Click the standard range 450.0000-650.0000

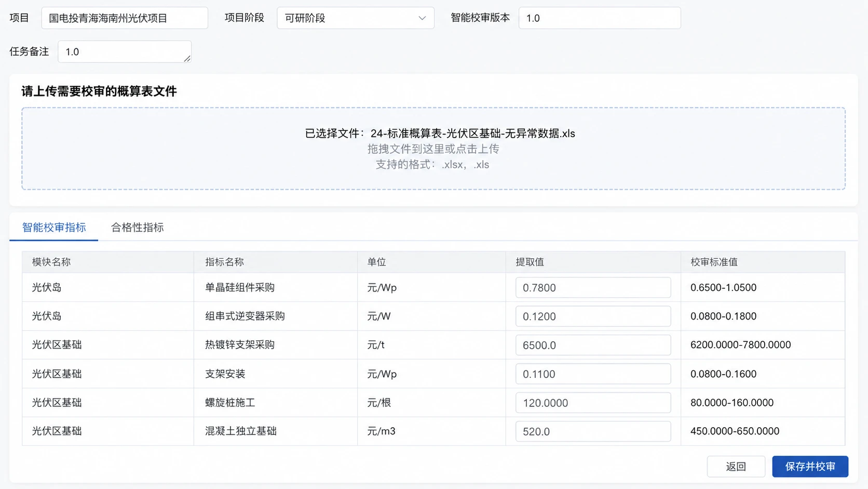point(735,431)
